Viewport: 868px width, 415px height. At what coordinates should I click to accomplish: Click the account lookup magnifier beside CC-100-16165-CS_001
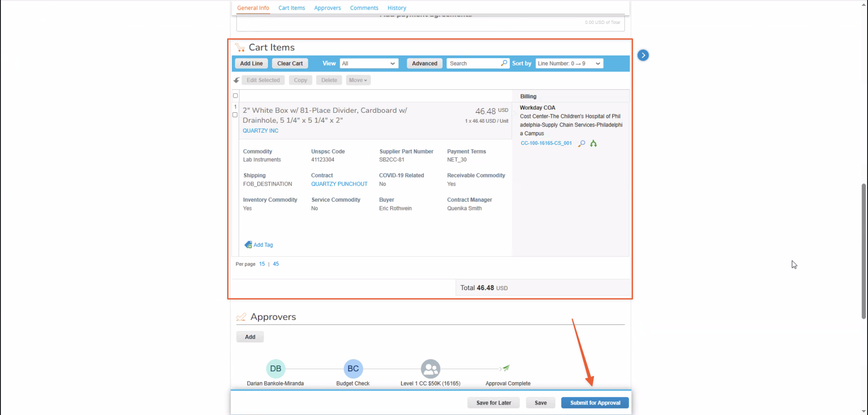coord(582,144)
